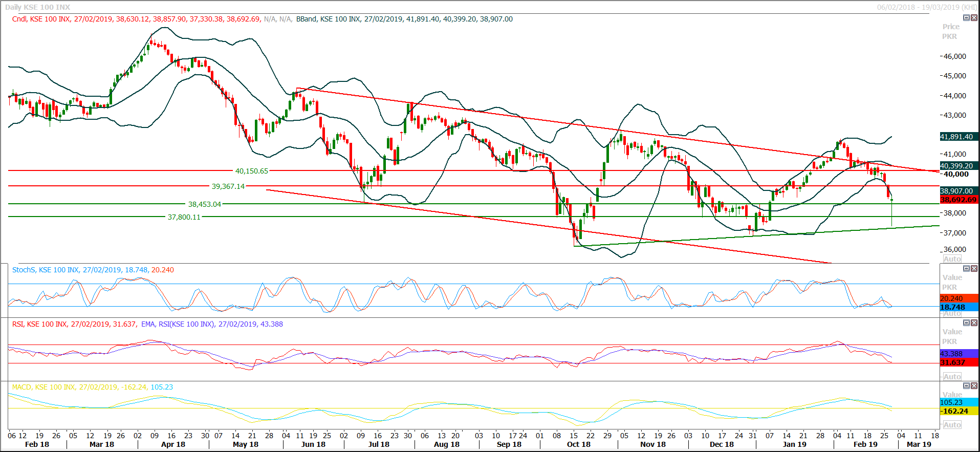The height and width of the screenshot is (452, 980).
Task: Maximize the RSI indicator pane
Action: (966, 323)
